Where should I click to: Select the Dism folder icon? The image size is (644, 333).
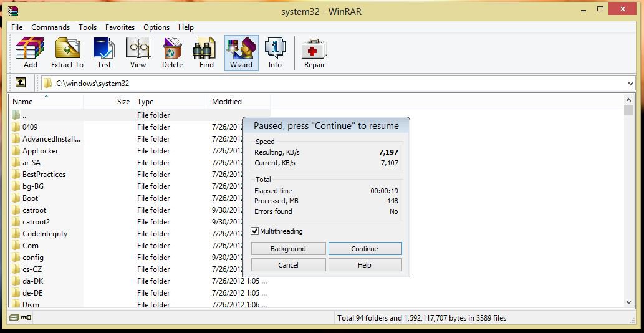tap(16, 304)
